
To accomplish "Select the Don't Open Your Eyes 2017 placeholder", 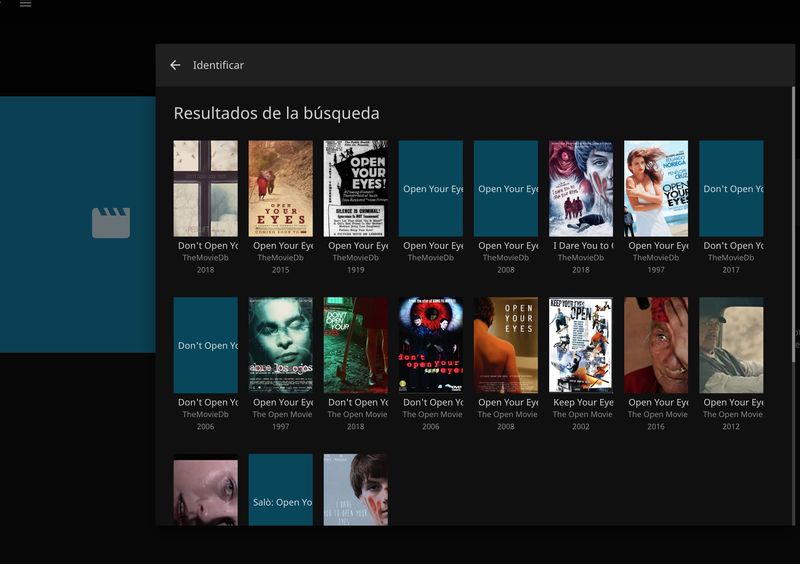I will click(731, 188).
